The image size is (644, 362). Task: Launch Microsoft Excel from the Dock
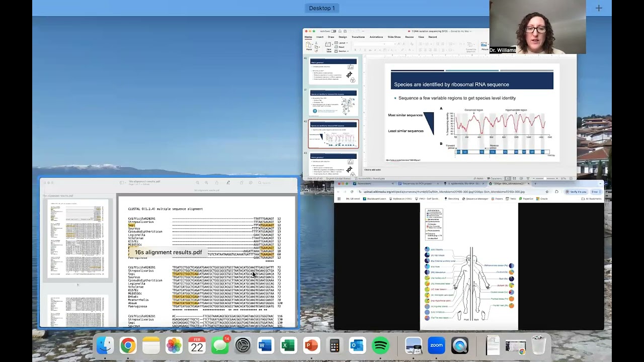tap(288, 345)
